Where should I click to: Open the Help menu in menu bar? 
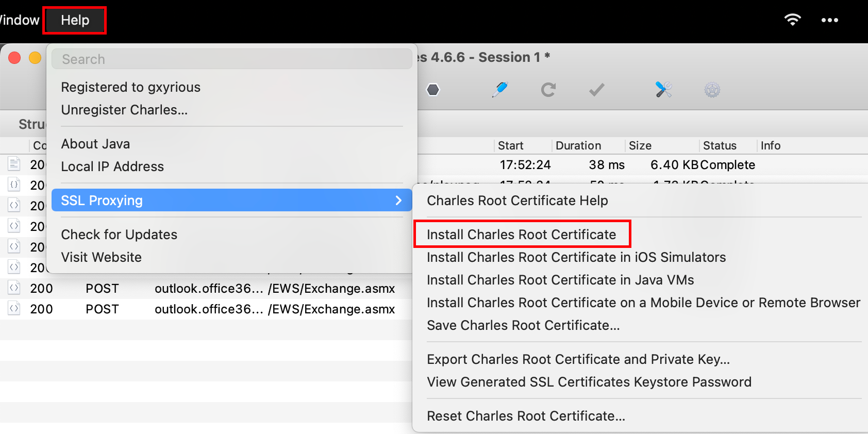point(75,20)
